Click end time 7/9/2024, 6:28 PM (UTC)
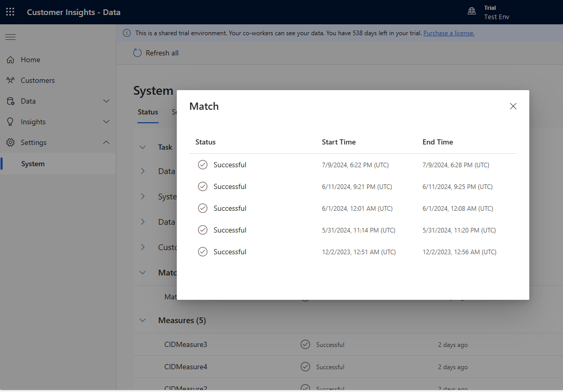 tap(456, 165)
